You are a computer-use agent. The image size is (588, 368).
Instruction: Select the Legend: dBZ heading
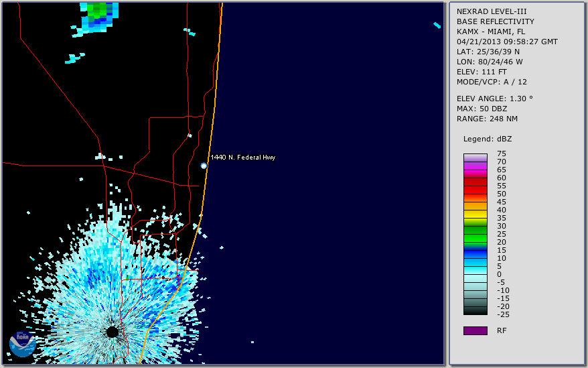click(x=488, y=139)
